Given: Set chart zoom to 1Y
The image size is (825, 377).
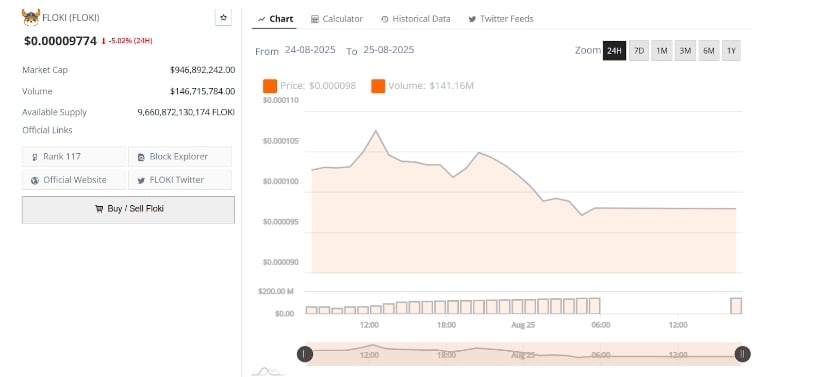Looking at the screenshot, I should click(731, 50).
